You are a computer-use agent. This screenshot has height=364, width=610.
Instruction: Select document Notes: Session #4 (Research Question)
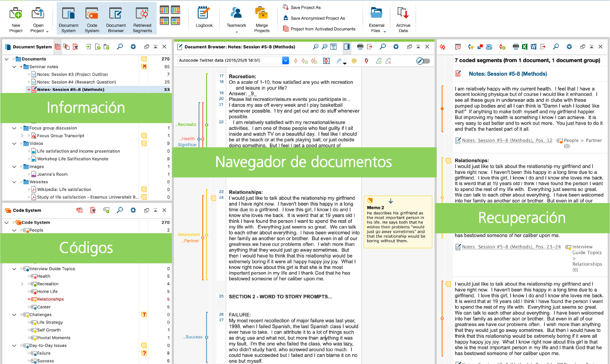tap(76, 82)
